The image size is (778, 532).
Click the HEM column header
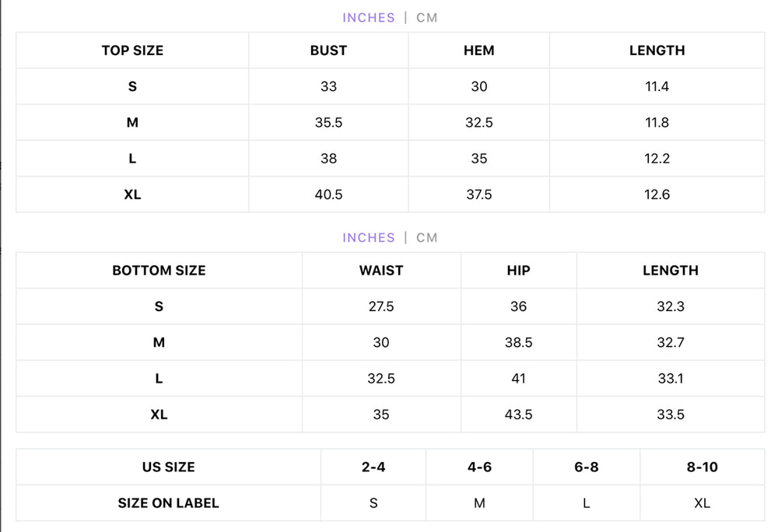click(x=478, y=51)
